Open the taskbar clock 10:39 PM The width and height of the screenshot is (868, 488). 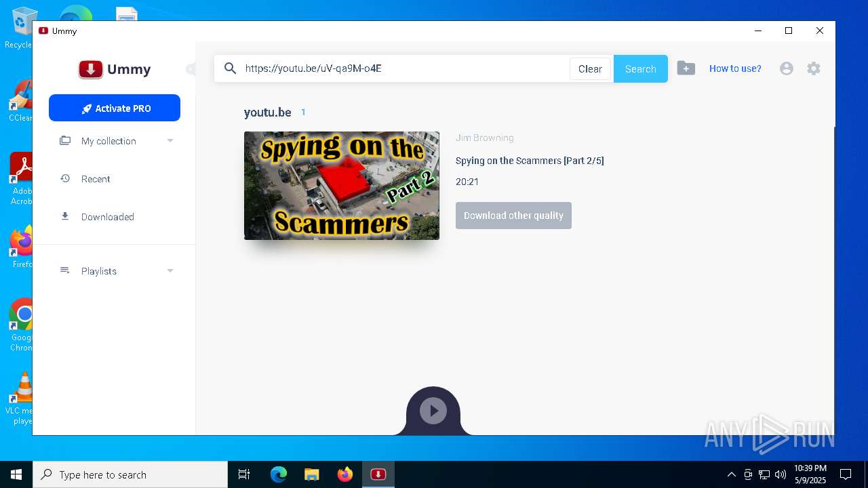coord(810,474)
